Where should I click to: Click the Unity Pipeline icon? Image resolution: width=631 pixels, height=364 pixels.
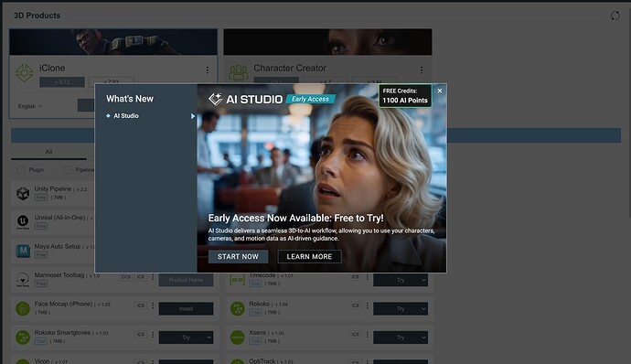pos(23,194)
